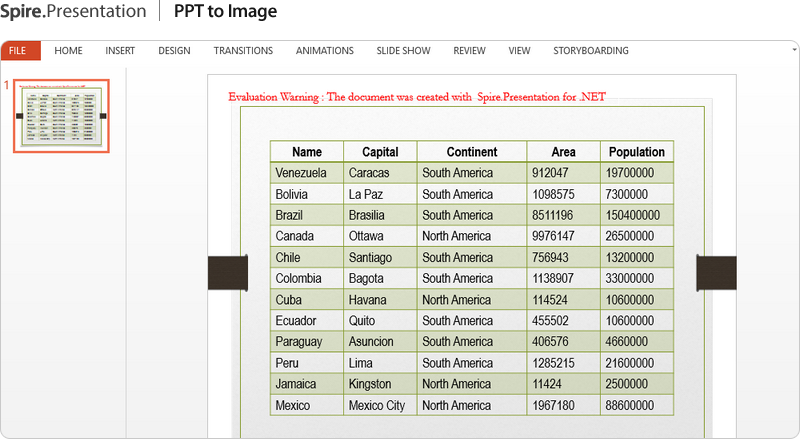Select the dark shape left of the table
The width and height of the screenshot is (800, 440).
[x=227, y=273]
